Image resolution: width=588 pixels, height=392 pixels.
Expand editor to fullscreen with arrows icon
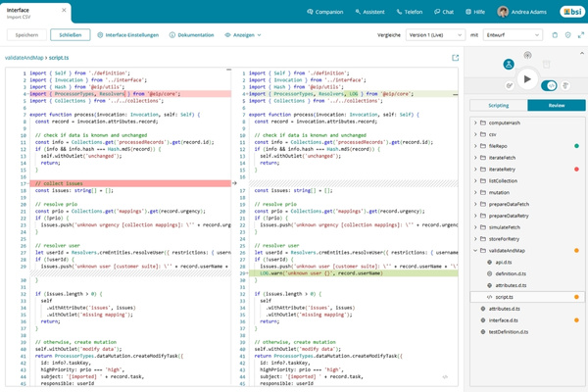[581, 35]
